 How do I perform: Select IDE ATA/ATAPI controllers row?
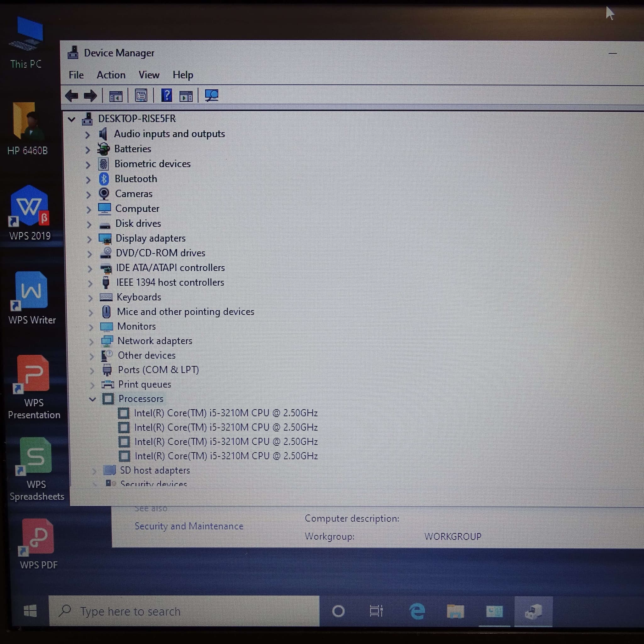[170, 268]
